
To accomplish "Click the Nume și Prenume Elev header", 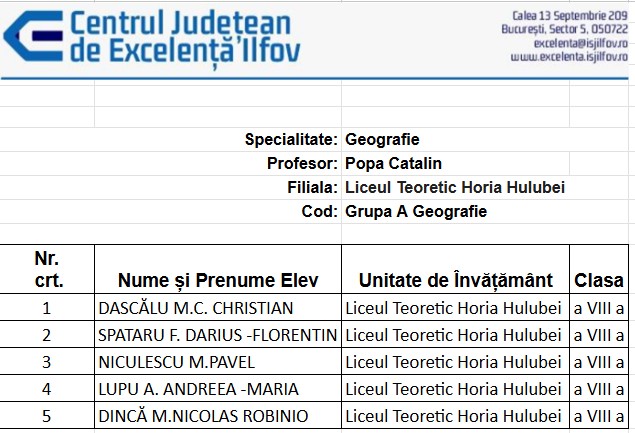I will point(217,280).
